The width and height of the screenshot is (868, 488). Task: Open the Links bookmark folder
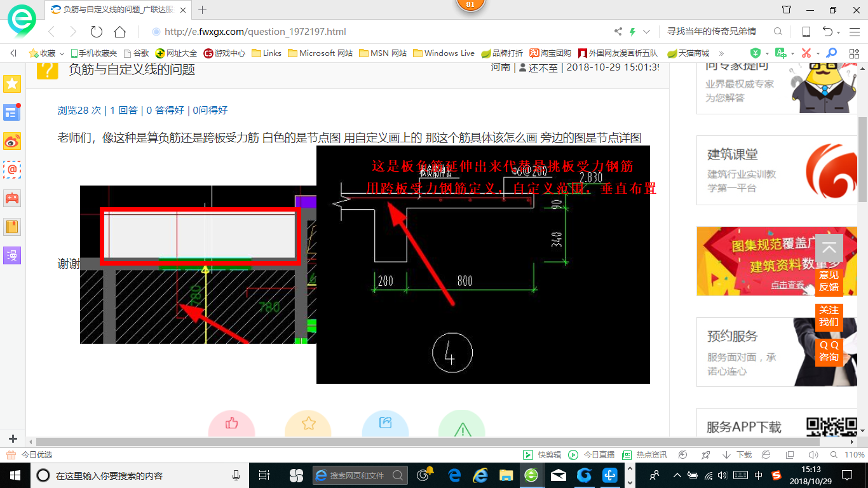(266, 53)
